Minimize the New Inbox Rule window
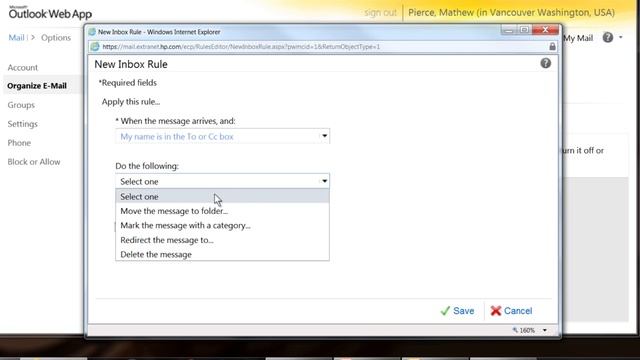 tap(509, 30)
